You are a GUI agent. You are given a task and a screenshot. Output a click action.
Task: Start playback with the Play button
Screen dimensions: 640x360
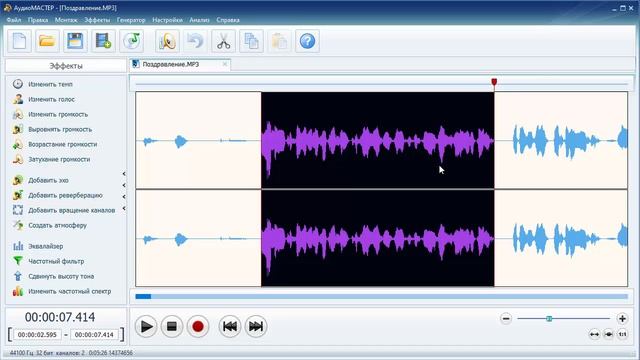146,327
